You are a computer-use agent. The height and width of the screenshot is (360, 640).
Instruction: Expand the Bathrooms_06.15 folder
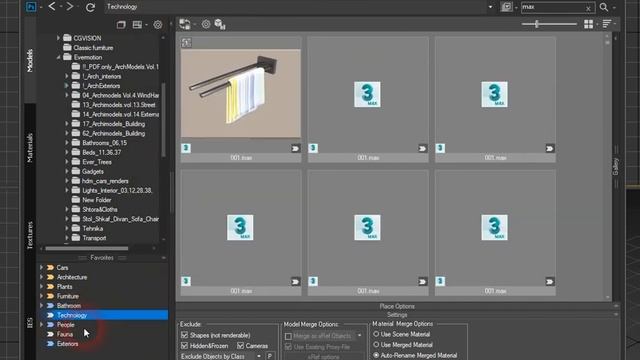67,143
